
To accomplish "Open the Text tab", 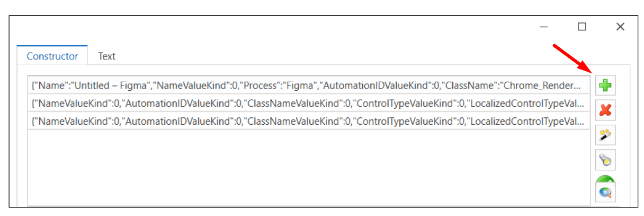I will (106, 56).
